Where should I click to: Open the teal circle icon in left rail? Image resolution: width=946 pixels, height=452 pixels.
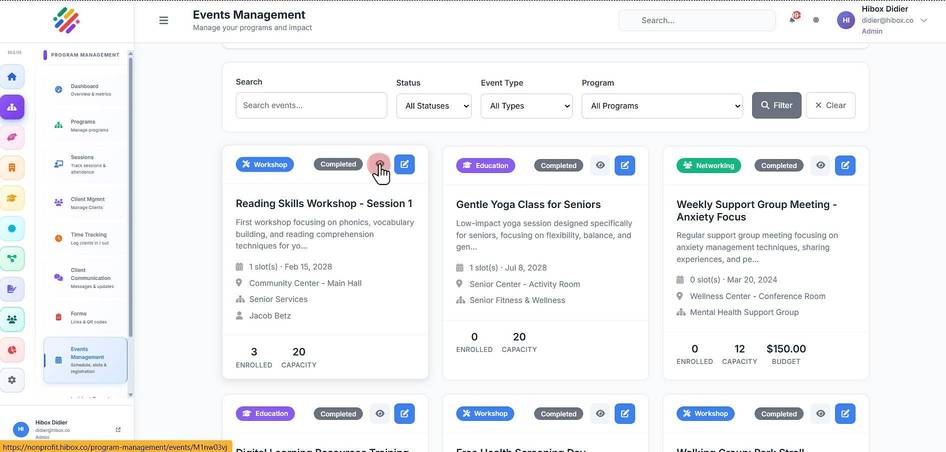12,229
